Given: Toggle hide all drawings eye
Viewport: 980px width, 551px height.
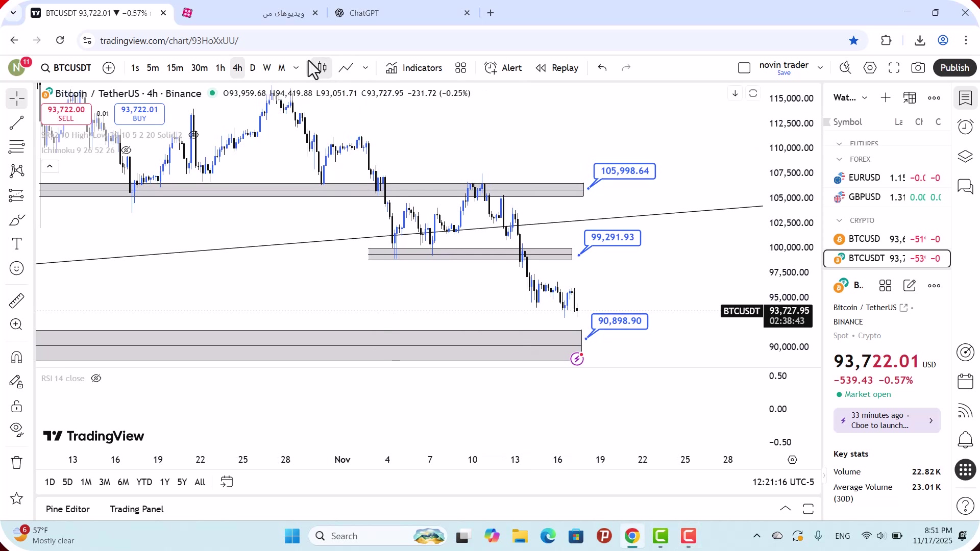Looking at the screenshot, I should tap(17, 430).
